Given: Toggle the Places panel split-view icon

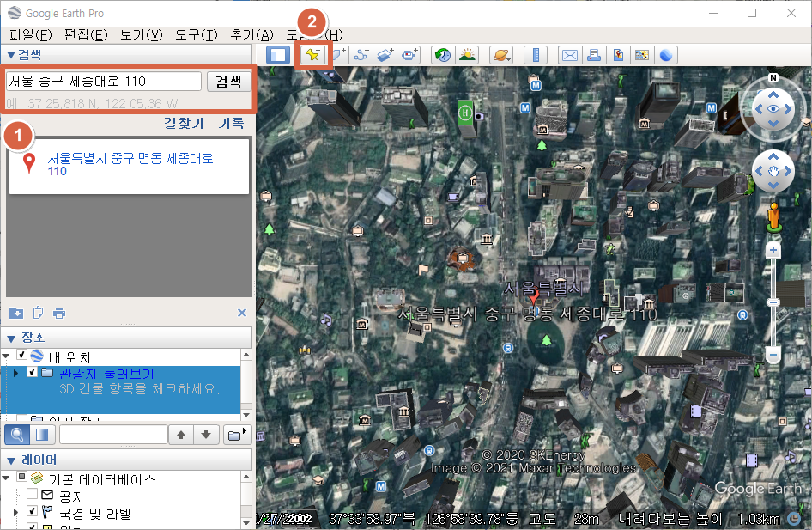Looking at the screenshot, I should click(42, 434).
